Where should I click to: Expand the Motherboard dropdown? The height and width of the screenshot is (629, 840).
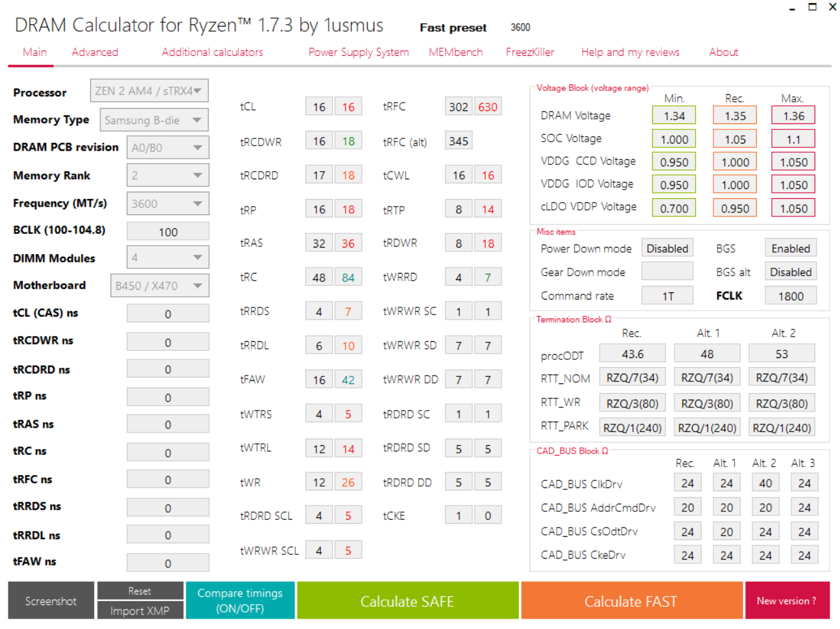click(x=160, y=285)
